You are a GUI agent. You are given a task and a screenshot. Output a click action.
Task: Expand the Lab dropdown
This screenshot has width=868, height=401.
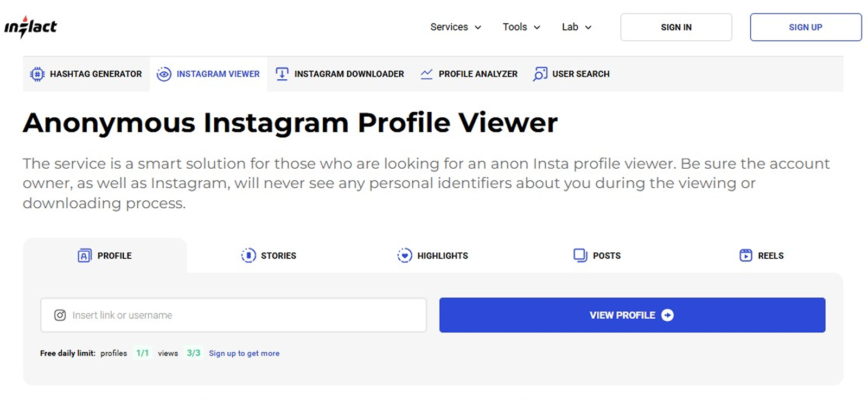click(577, 27)
